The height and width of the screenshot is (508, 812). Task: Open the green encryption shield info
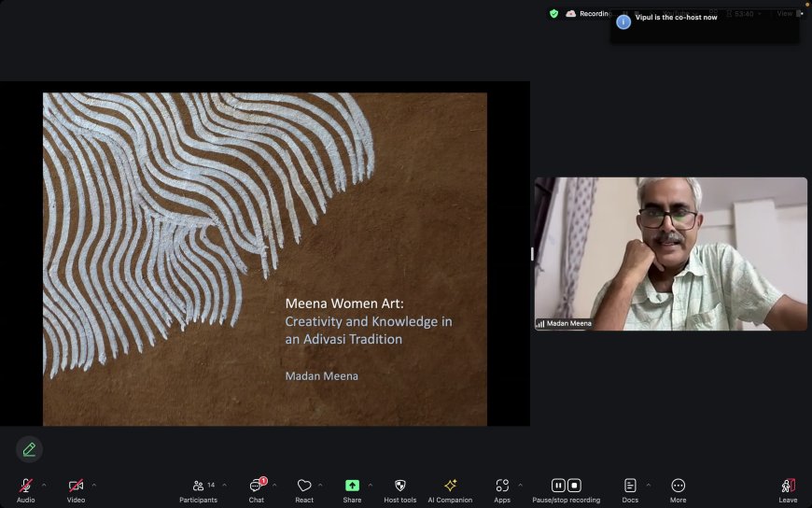pos(553,14)
